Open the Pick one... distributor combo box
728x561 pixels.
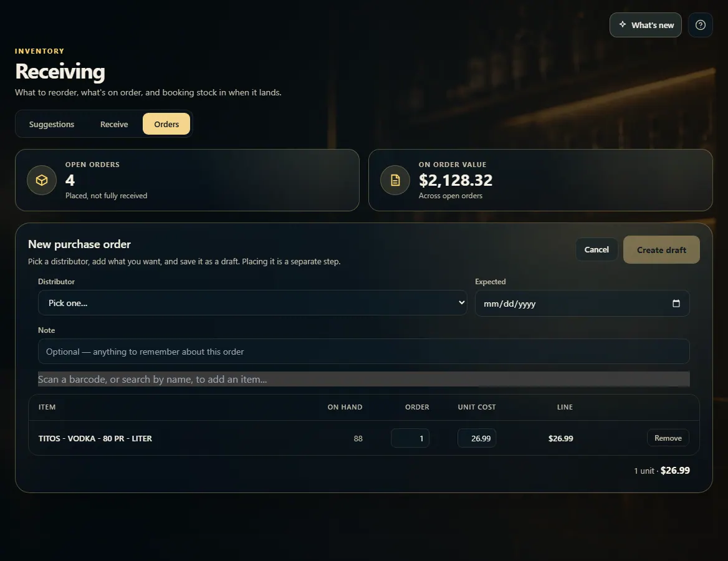tap(252, 303)
